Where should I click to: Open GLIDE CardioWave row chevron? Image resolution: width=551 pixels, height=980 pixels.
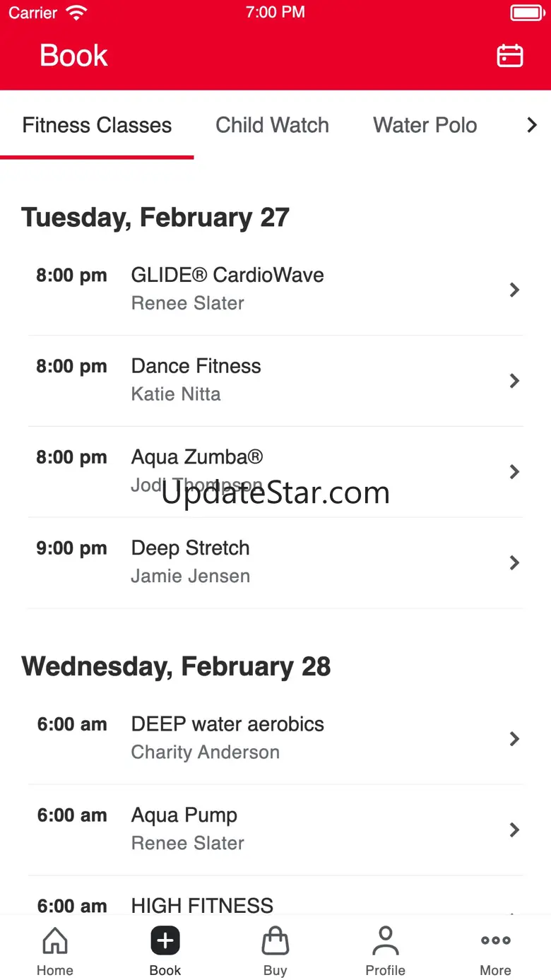coord(514,290)
